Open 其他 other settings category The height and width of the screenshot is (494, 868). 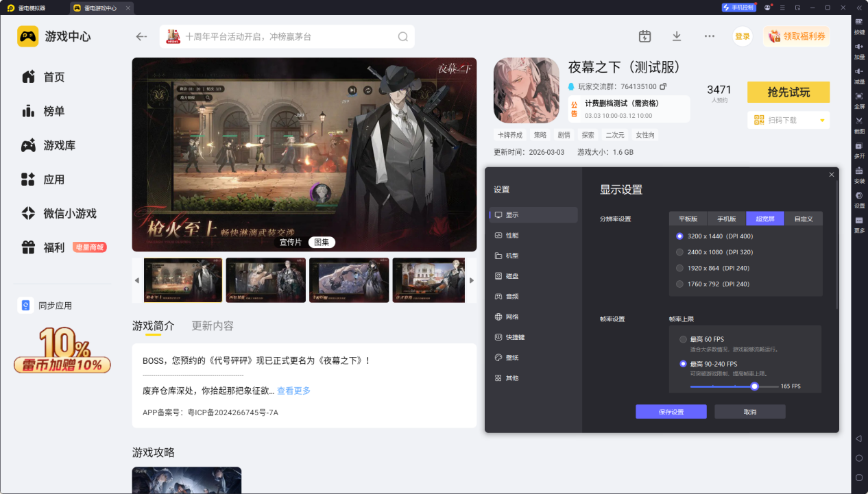[x=533, y=378]
